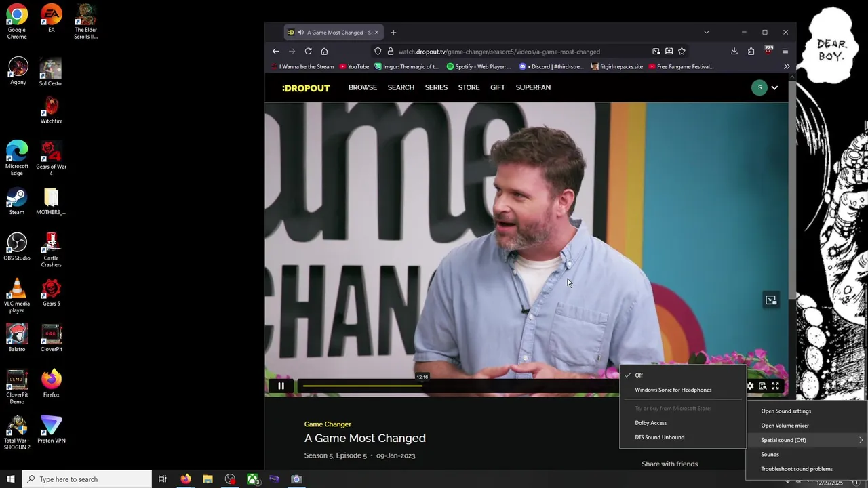
Task: Open STORE in Dropout navigation
Action: click(469, 87)
